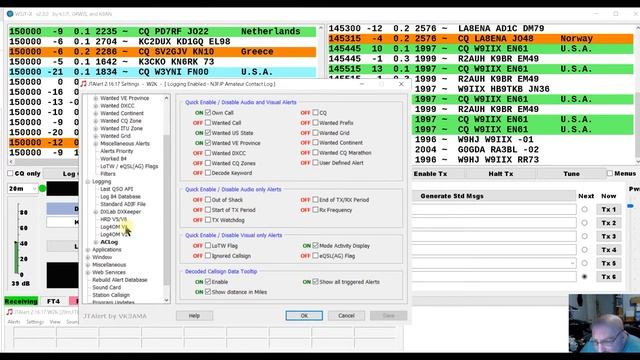Enable the Out of Shack audio alert
The width and height of the screenshot is (640, 360).
coord(208,200)
